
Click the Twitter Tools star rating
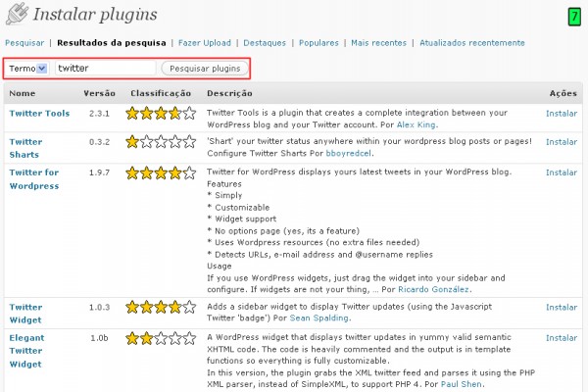pyautogui.click(x=161, y=113)
